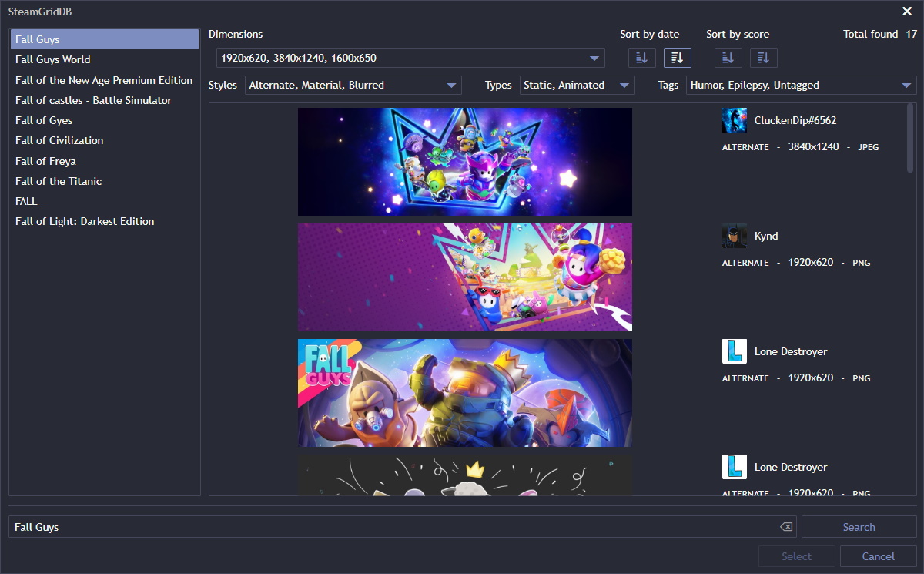Click the Cancel button
This screenshot has height=574, width=924.
878,556
